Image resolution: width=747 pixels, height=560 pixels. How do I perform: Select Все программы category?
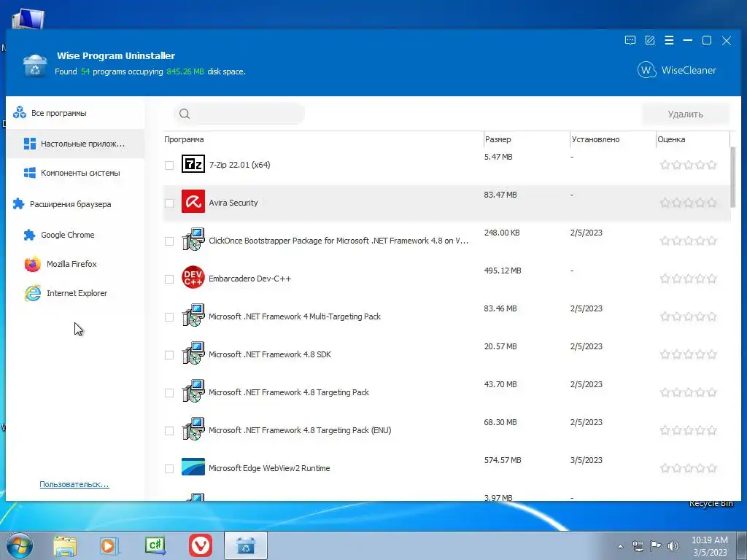point(75,113)
